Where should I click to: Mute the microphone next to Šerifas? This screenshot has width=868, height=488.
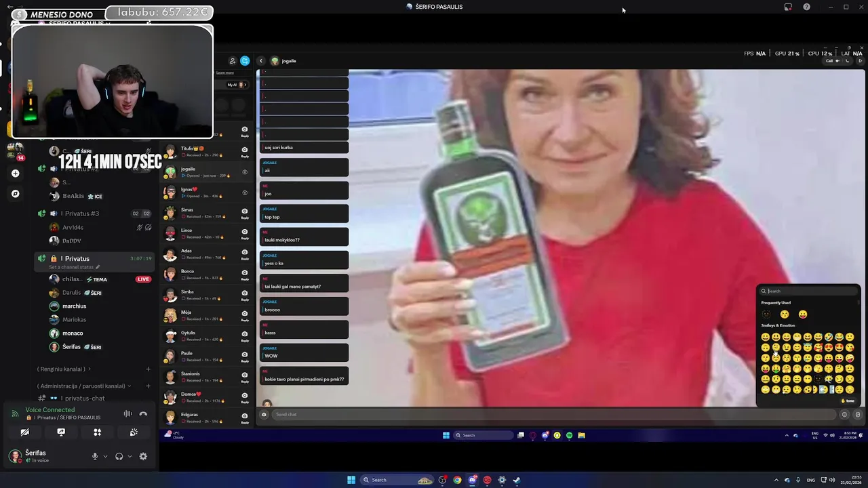pos(95,456)
